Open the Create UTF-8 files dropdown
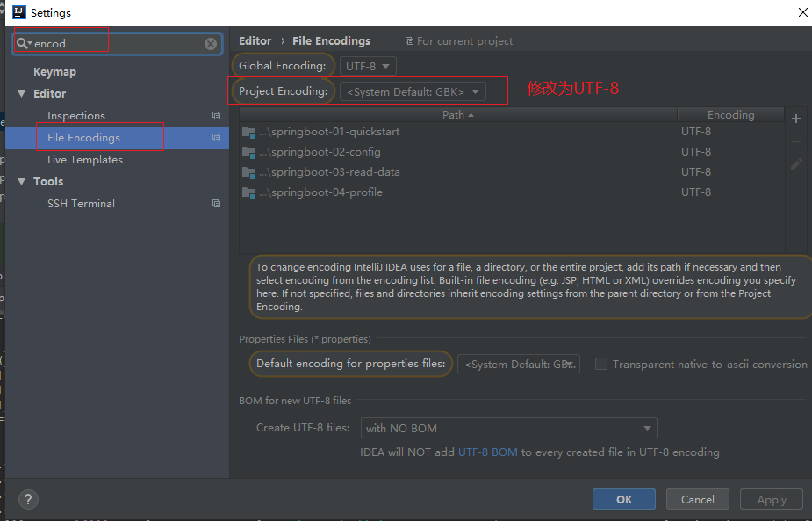 click(x=509, y=428)
